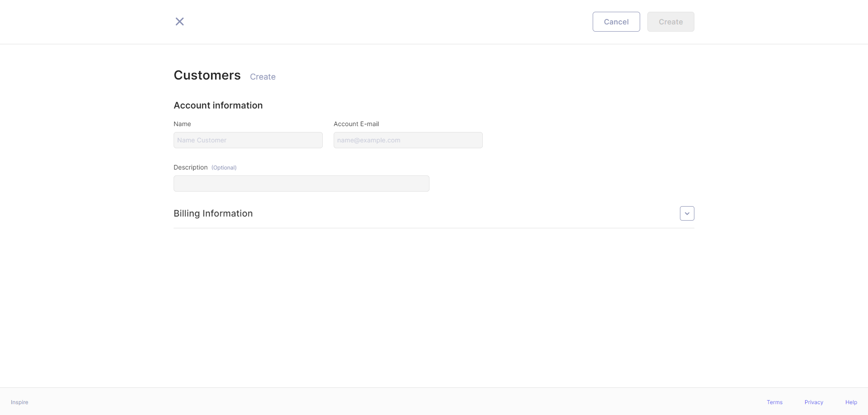Click the Account information heading

(x=218, y=105)
